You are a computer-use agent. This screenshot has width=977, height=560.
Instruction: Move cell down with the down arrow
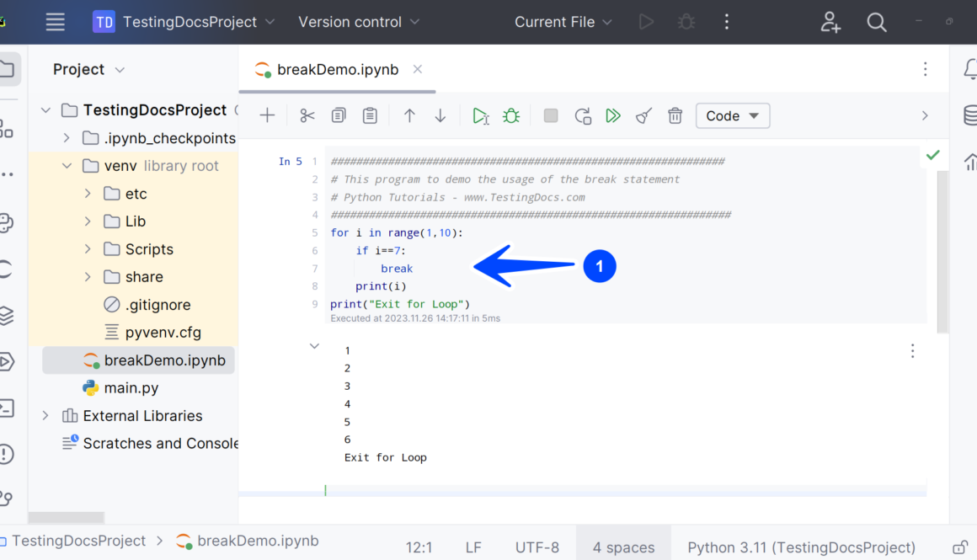click(x=440, y=116)
